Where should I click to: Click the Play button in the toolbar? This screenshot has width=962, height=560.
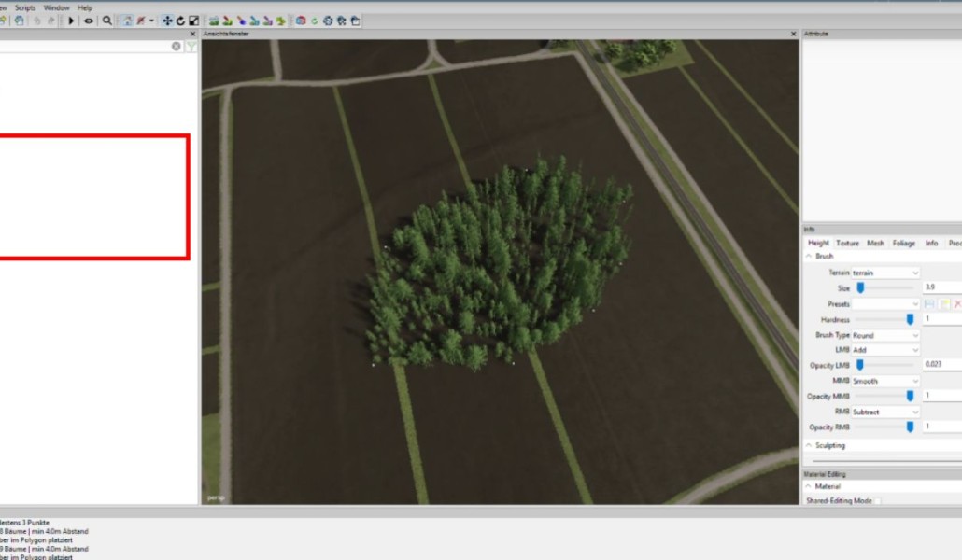[72, 21]
